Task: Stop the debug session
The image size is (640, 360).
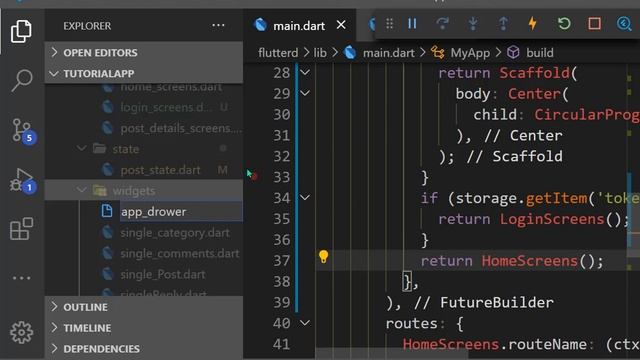Action: pyautogui.click(x=594, y=24)
